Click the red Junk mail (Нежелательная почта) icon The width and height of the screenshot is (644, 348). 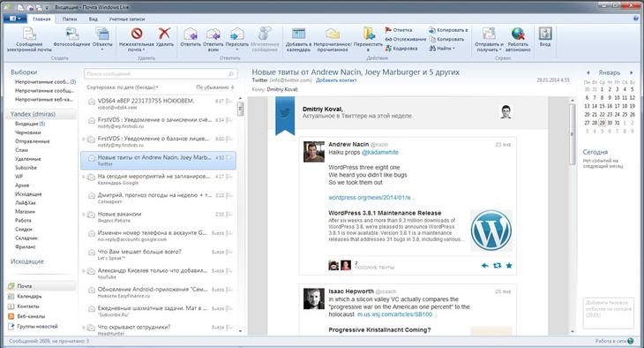(x=137, y=34)
